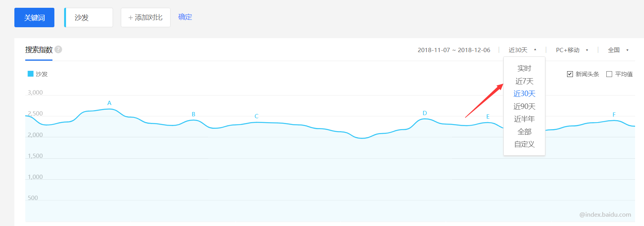This screenshot has width=644, height=226.
Task: Select 实时 option in dropdown list
Action: pyautogui.click(x=524, y=68)
